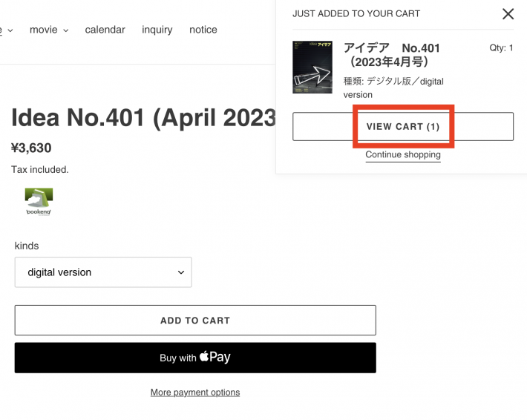Go to the inquiry page
Image resolution: width=527 pixels, height=420 pixels.
157,30
